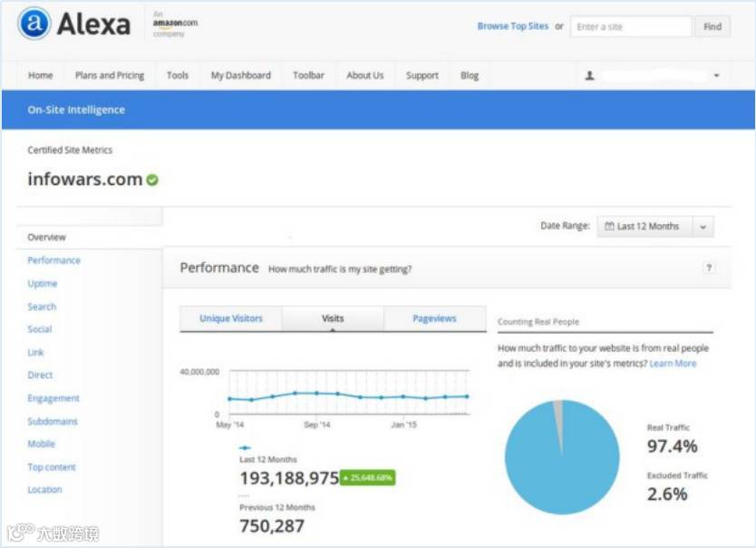Click the Jan '15 axis label

click(403, 425)
